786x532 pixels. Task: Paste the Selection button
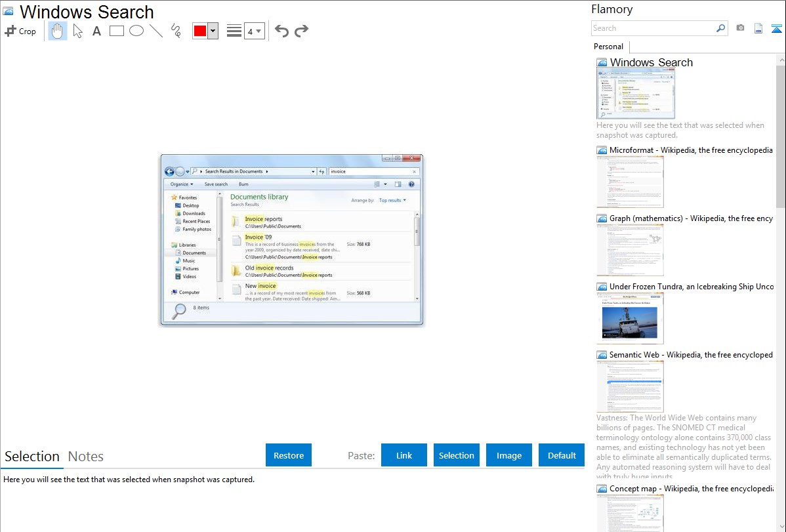pos(456,455)
